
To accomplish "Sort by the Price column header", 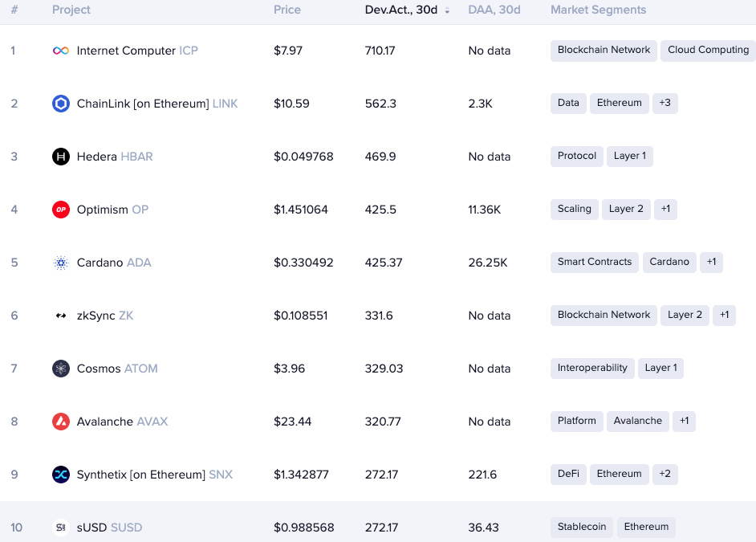I will click(287, 10).
